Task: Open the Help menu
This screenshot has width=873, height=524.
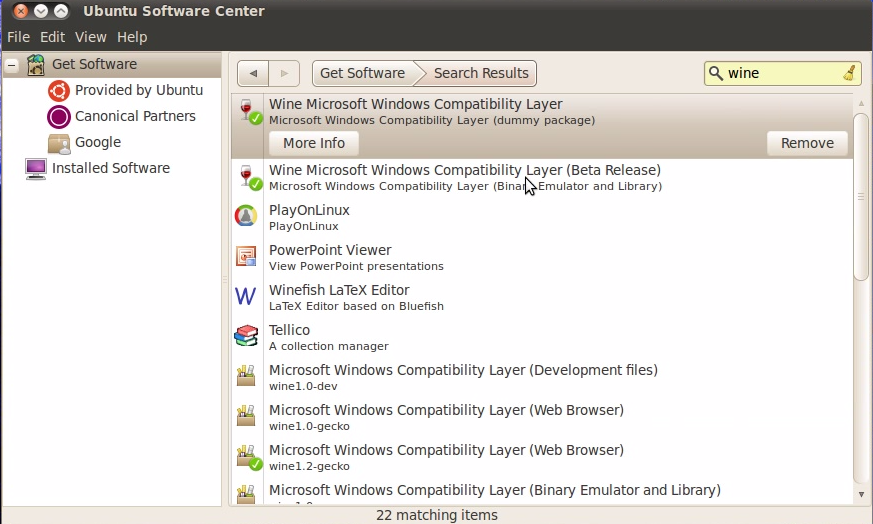Action: pos(132,37)
